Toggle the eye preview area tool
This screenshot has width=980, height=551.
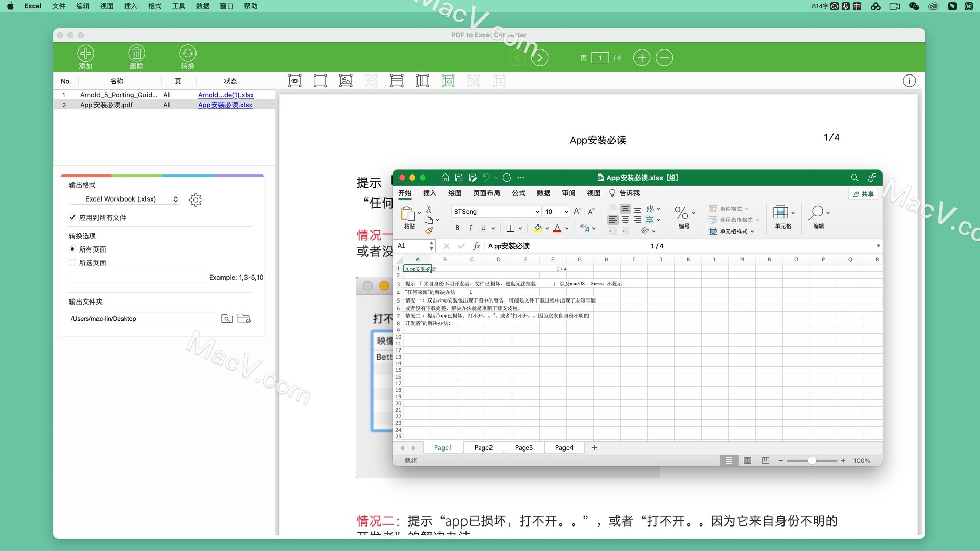coord(295,81)
